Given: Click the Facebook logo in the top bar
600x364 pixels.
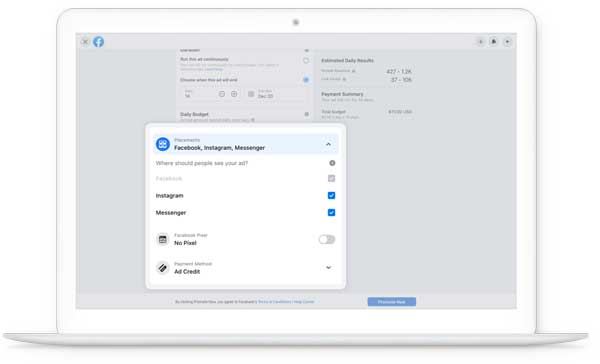Looking at the screenshot, I should 98,42.
